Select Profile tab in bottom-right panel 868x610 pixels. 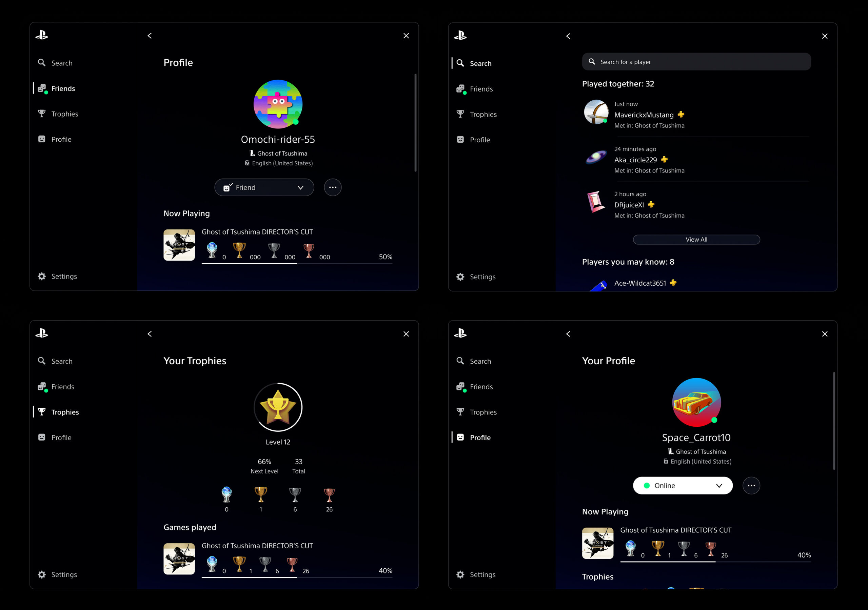pos(477,437)
